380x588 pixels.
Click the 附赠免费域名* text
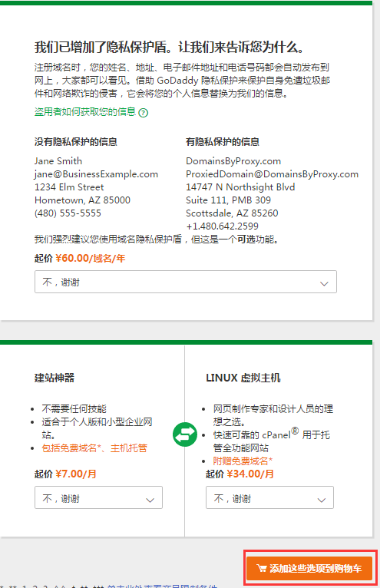[x=243, y=461]
